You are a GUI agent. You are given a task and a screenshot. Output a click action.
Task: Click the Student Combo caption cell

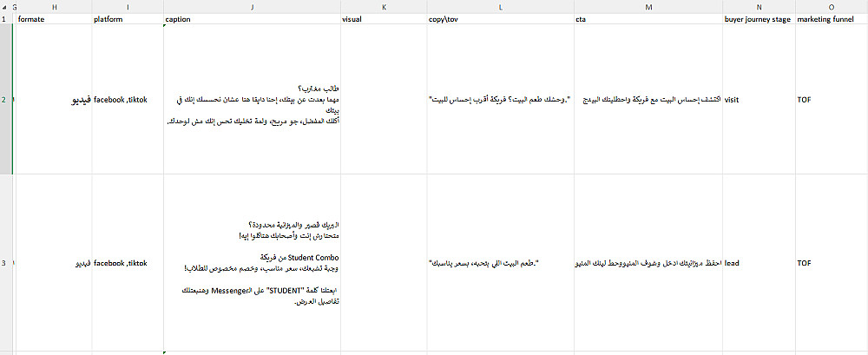(x=253, y=263)
